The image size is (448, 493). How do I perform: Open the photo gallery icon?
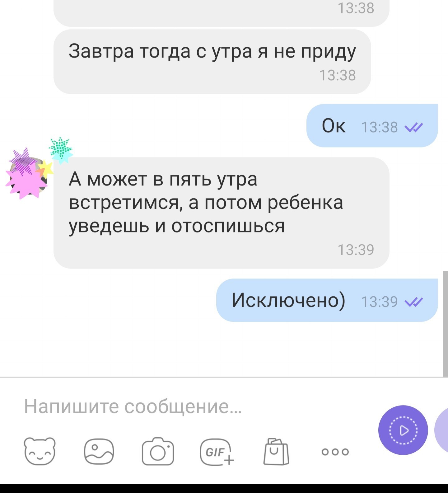tap(99, 451)
